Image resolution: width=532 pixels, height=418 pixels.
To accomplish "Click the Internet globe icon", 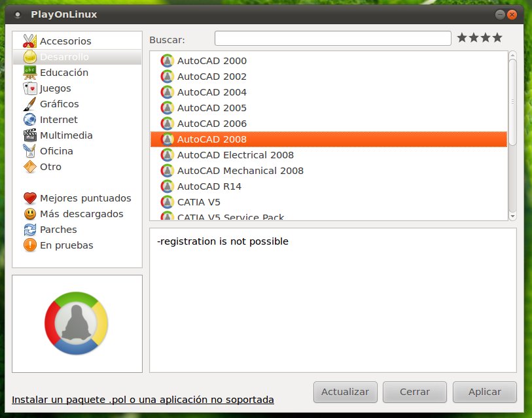I will pos(30,120).
